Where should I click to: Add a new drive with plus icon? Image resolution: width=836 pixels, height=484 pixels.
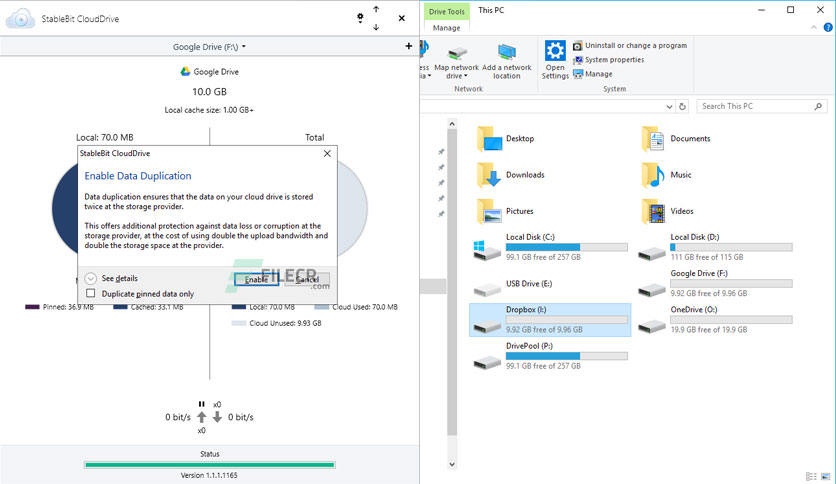pyautogui.click(x=408, y=46)
